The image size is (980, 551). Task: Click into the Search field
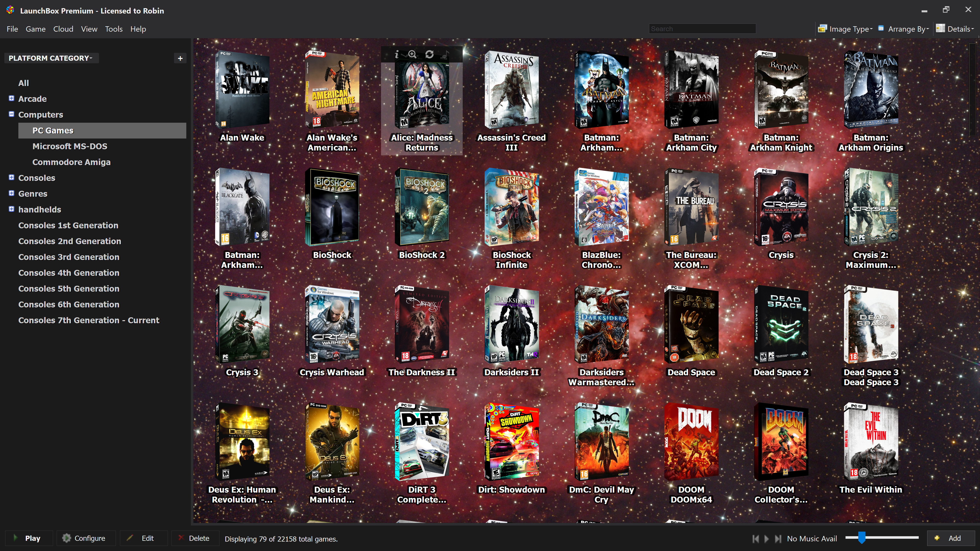click(x=702, y=29)
